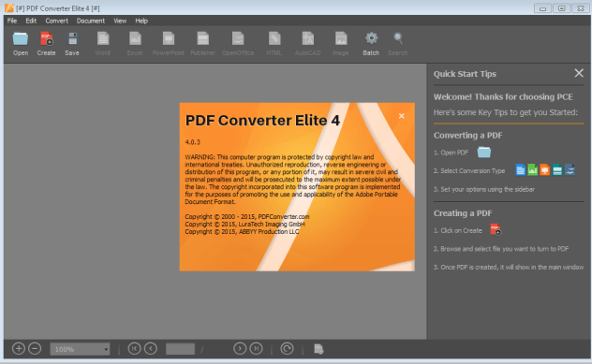Open the Document menu

[x=91, y=21]
